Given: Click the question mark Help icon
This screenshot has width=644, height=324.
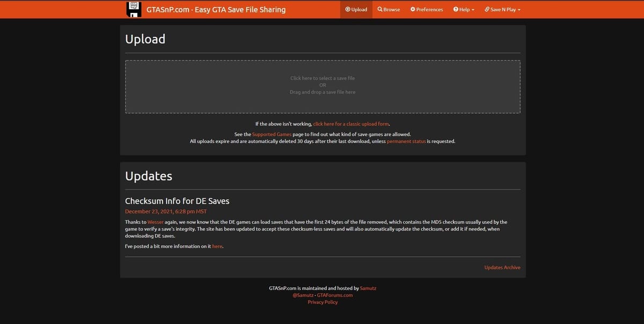Looking at the screenshot, I should click(x=456, y=9).
